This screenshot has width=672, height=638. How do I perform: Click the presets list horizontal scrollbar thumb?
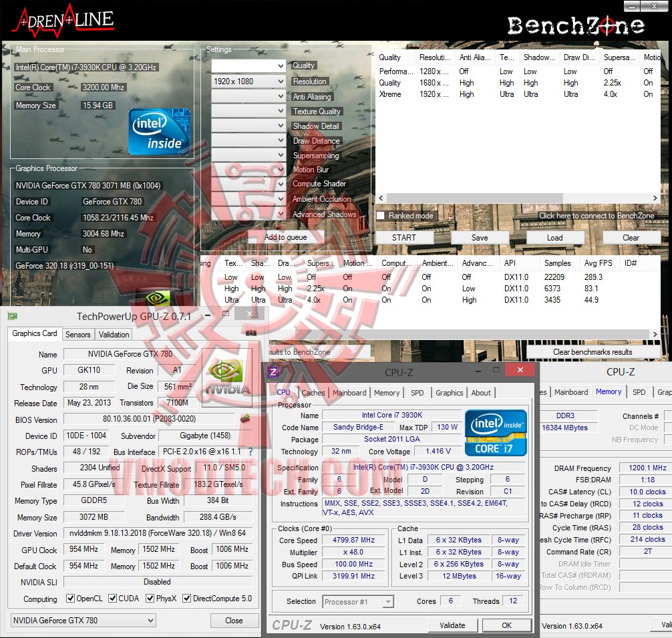[474, 198]
